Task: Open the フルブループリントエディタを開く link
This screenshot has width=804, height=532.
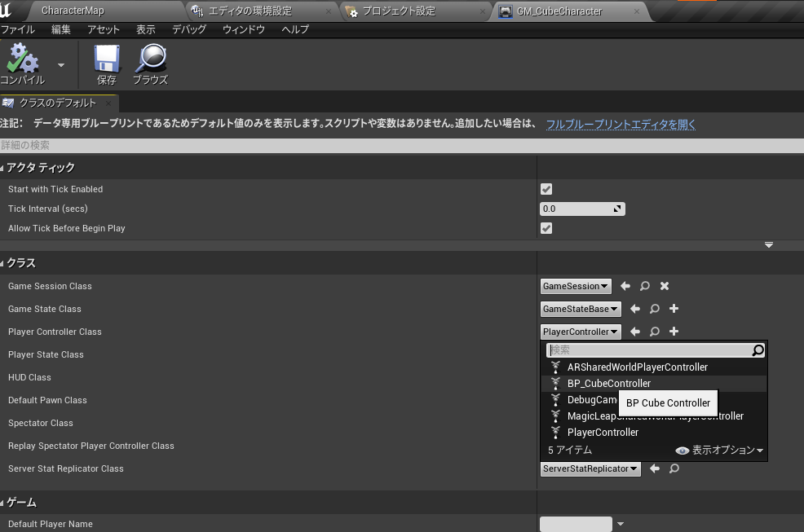Action: pyautogui.click(x=621, y=124)
